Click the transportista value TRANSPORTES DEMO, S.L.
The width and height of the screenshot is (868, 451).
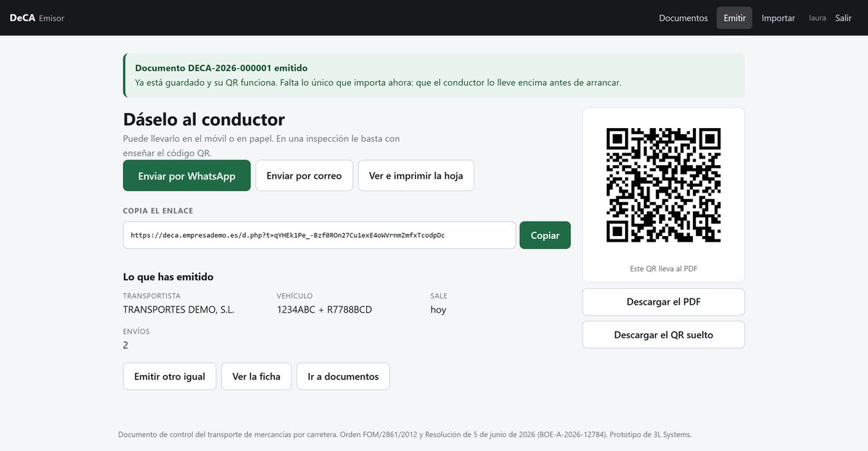(x=179, y=310)
